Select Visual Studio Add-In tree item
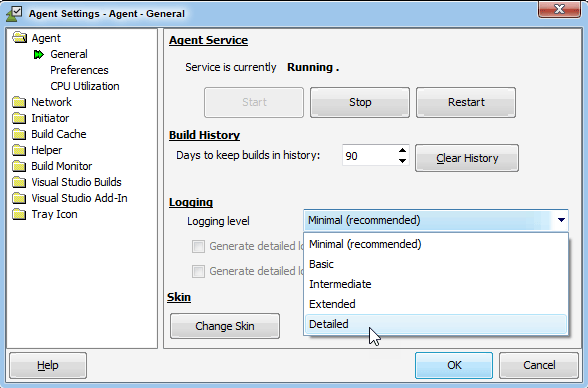 (x=79, y=198)
